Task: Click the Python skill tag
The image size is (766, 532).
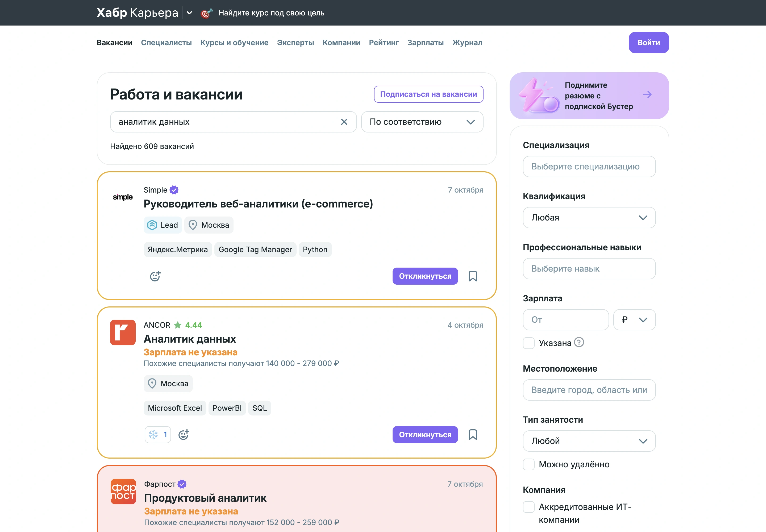Action: [315, 250]
